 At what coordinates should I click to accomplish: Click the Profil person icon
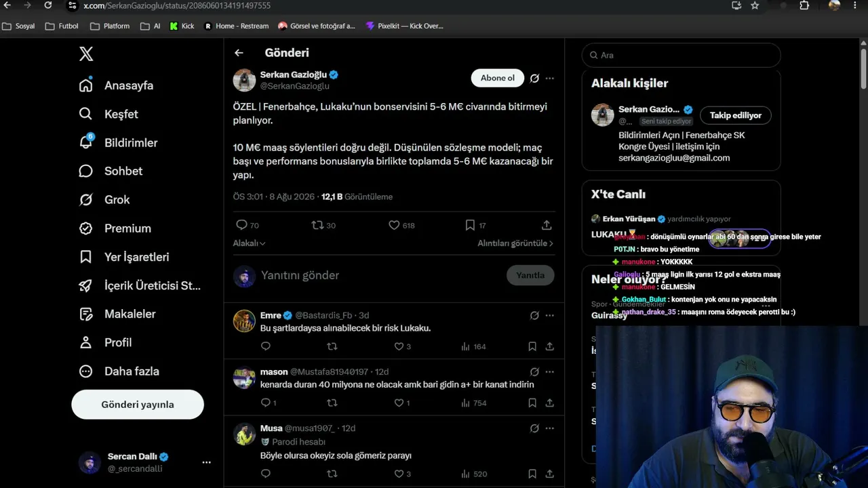click(85, 342)
